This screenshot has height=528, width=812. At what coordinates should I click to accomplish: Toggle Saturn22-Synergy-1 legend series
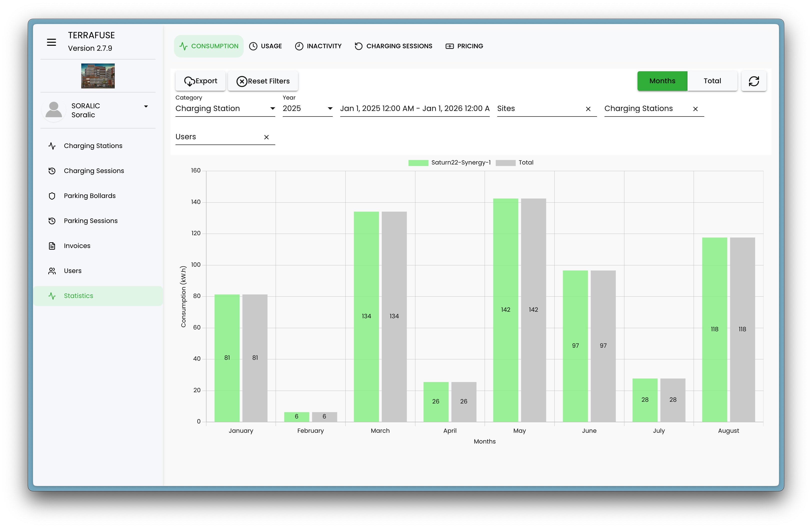pyautogui.click(x=449, y=163)
